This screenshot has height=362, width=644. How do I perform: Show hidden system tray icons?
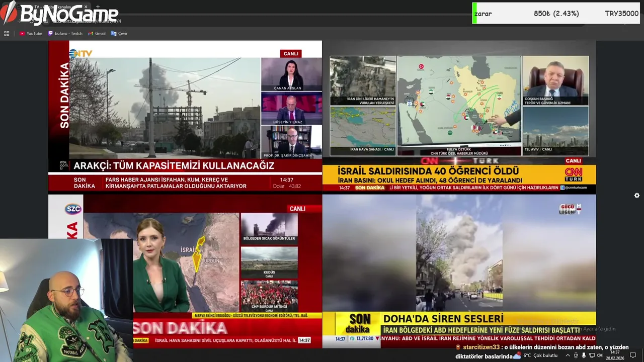pyautogui.click(x=568, y=355)
